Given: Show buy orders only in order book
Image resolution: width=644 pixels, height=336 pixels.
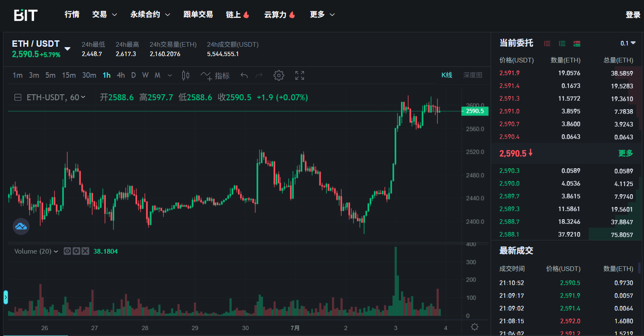Looking at the screenshot, I should pyautogui.click(x=562, y=43).
